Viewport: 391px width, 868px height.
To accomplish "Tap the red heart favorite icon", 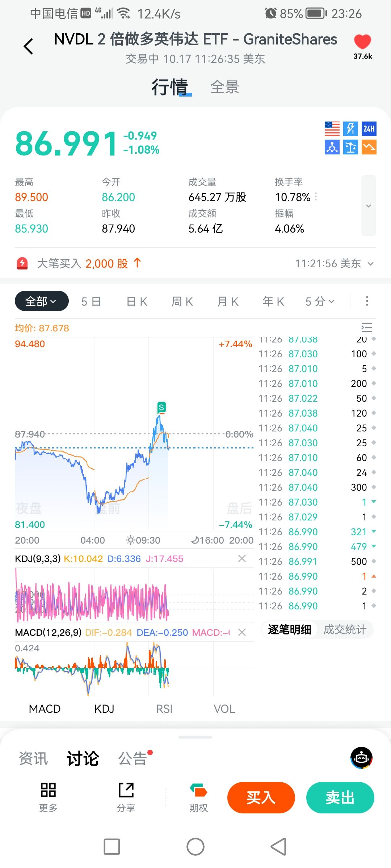I will (362, 42).
